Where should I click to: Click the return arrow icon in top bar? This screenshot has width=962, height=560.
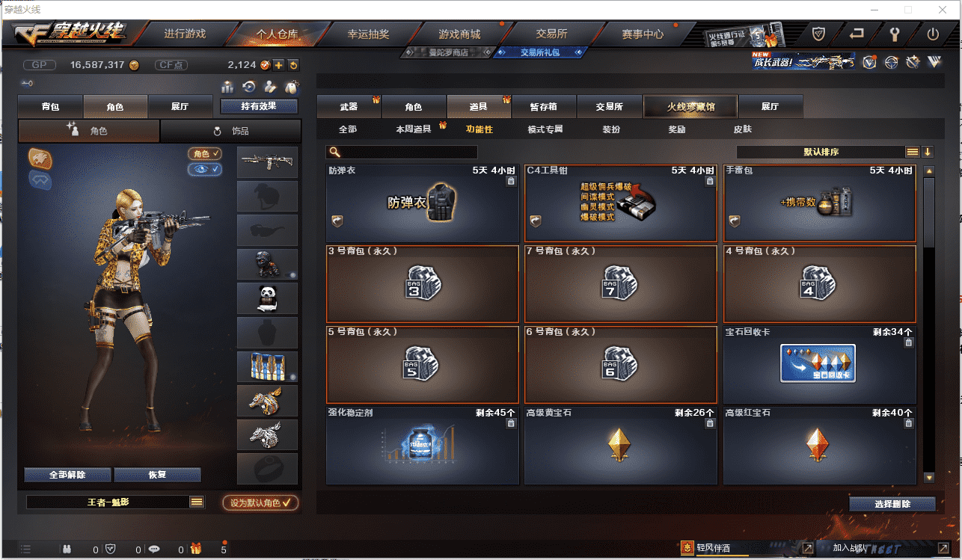point(857,34)
